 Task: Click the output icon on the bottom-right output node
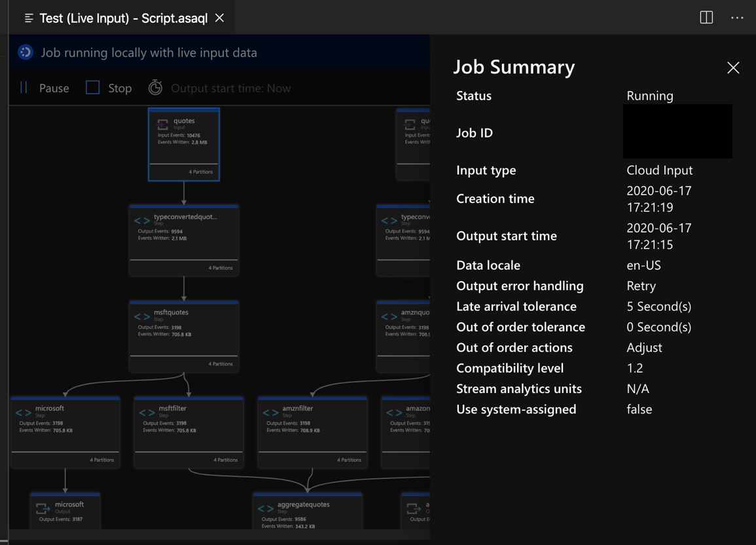[x=413, y=508]
